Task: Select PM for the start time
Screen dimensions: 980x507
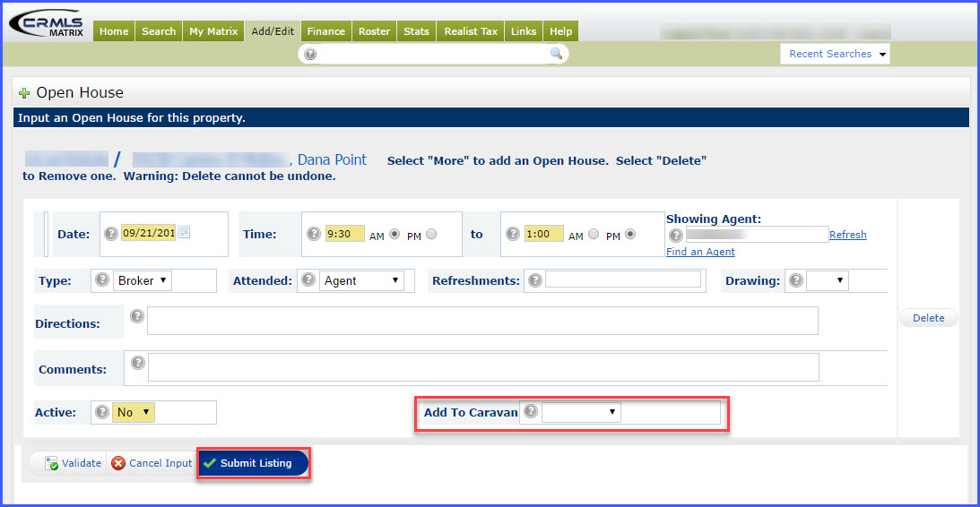Action: click(431, 235)
